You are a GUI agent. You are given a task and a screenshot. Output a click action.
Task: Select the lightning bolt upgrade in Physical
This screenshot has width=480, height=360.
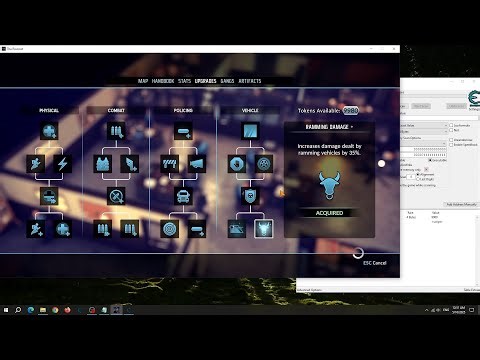point(63,164)
